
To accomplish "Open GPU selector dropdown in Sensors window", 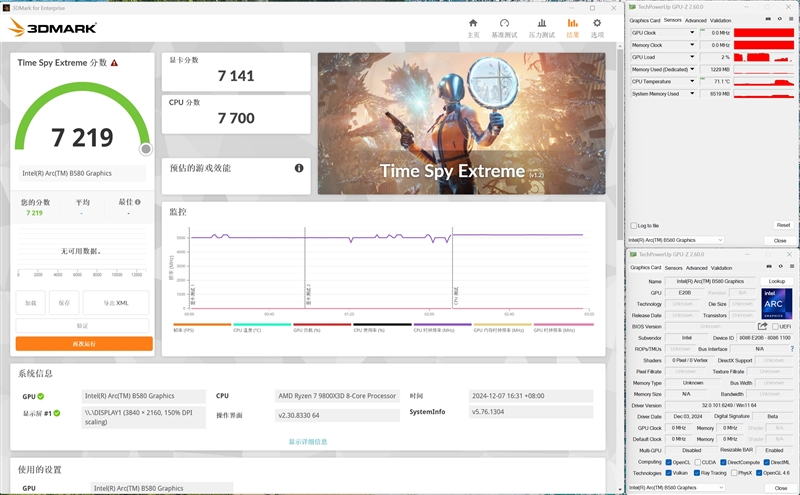I will tap(676, 240).
